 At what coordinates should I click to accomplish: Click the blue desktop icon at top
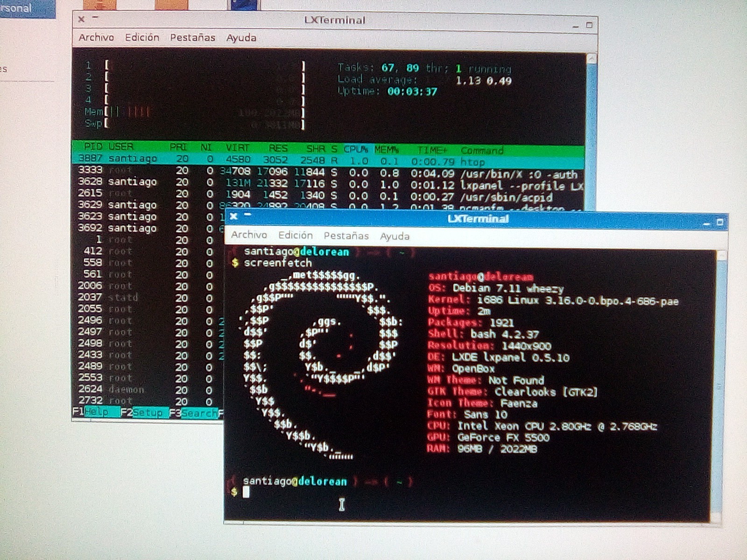click(x=242, y=5)
